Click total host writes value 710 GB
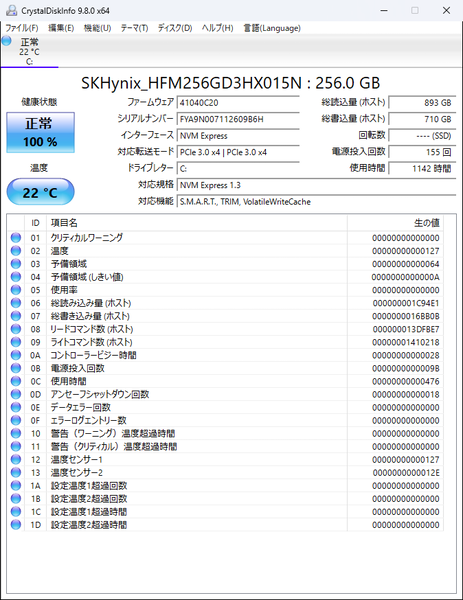 (422, 119)
